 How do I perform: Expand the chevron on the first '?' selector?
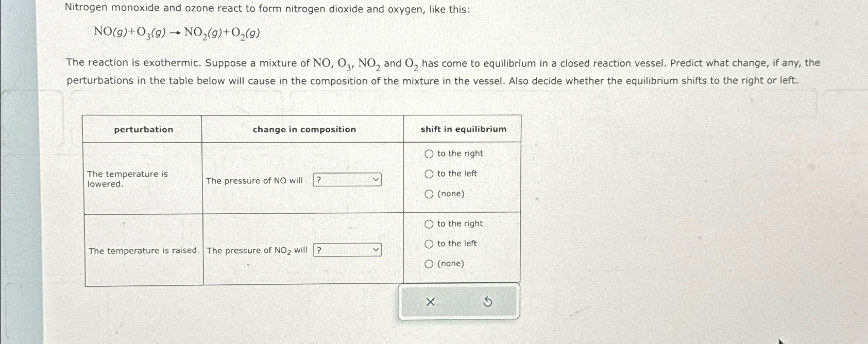click(x=376, y=179)
